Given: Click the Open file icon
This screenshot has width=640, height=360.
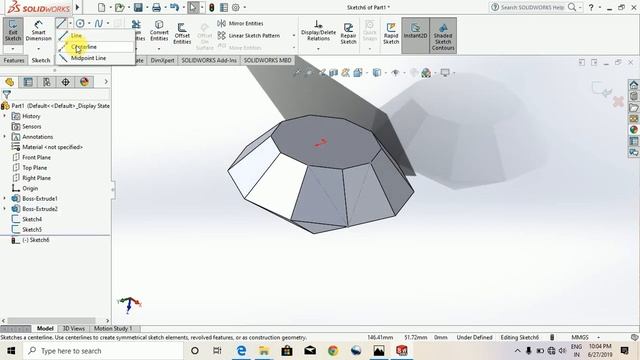Looking at the screenshot, I should (x=119, y=7).
